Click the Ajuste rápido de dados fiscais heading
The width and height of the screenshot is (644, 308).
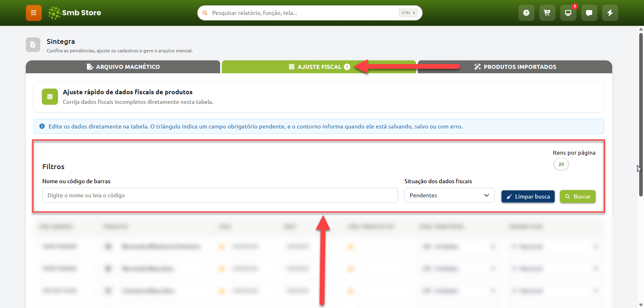coord(128,92)
